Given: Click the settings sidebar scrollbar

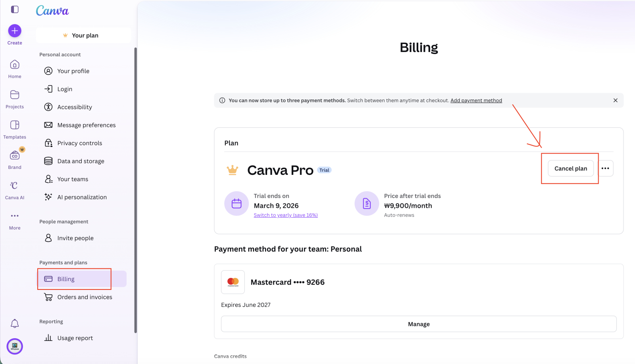Looking at the screenshot, I should pyautogui.click(x=135, y=190).
